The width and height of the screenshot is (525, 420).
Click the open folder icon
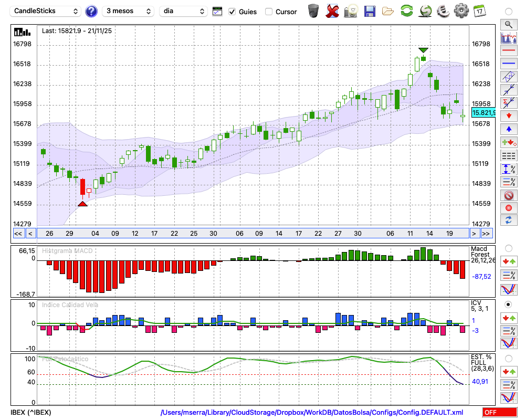pyautogui.click(x=388, y=12)
